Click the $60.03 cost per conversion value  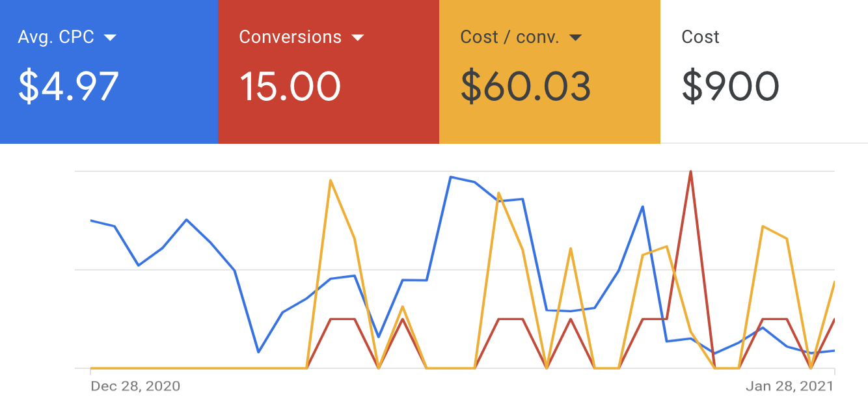(526, 87)
